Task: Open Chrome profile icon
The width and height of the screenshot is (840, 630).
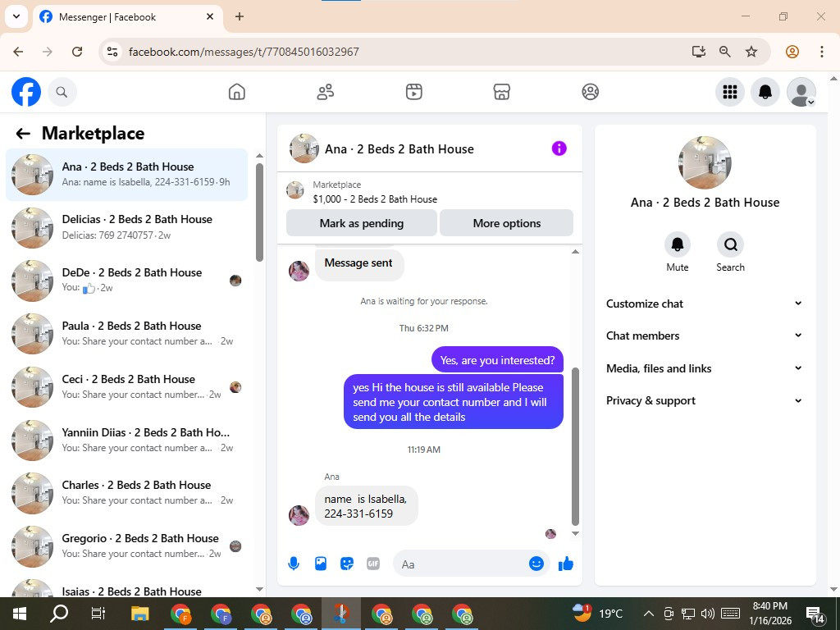Action: tap(792, 52)
